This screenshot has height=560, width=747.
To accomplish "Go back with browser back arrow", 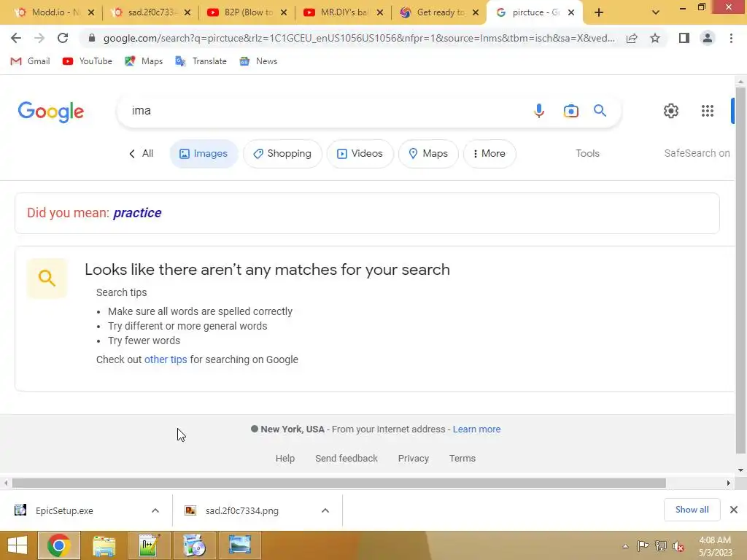I will coord(16,38).
